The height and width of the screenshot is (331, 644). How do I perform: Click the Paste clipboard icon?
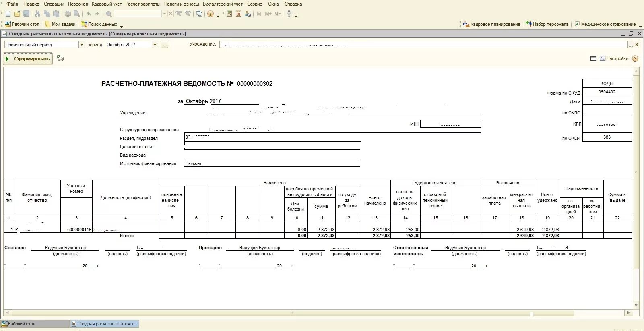tap(56, 14)
